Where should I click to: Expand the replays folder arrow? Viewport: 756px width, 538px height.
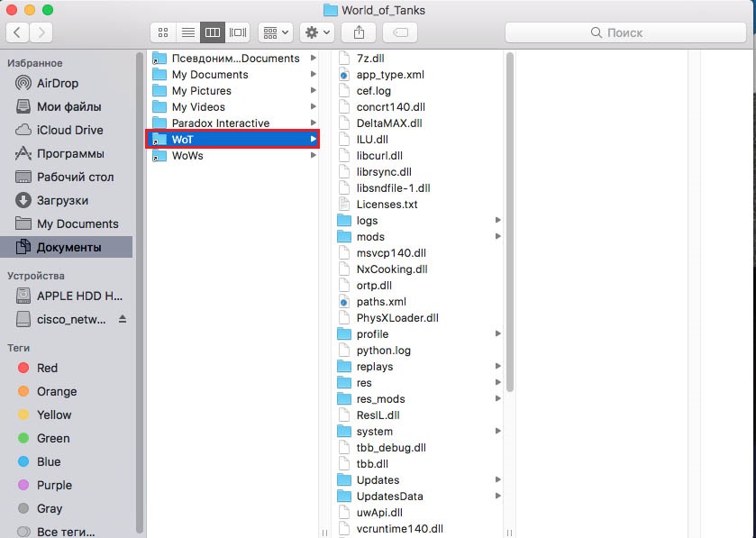(x=497, y=366)
